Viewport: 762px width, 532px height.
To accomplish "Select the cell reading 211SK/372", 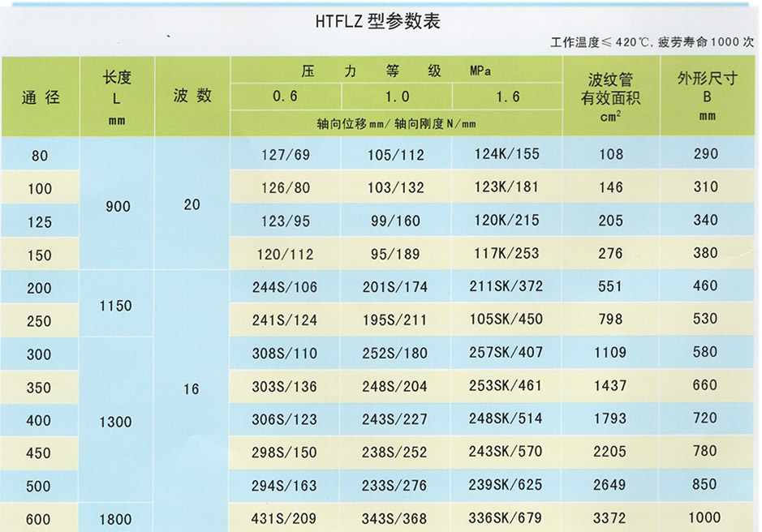I will (506, 286).
